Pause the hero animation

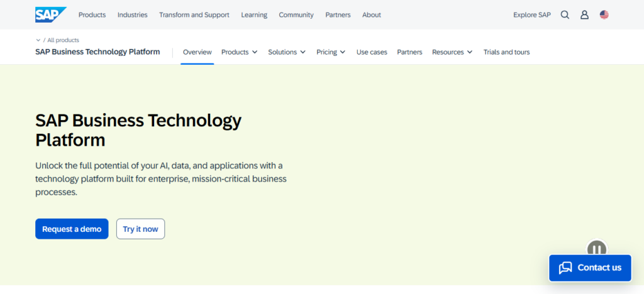(x=596, y=248)
